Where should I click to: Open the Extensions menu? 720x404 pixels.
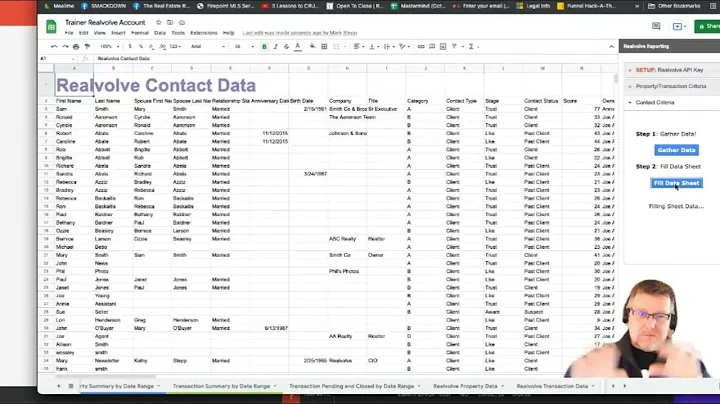203,33
